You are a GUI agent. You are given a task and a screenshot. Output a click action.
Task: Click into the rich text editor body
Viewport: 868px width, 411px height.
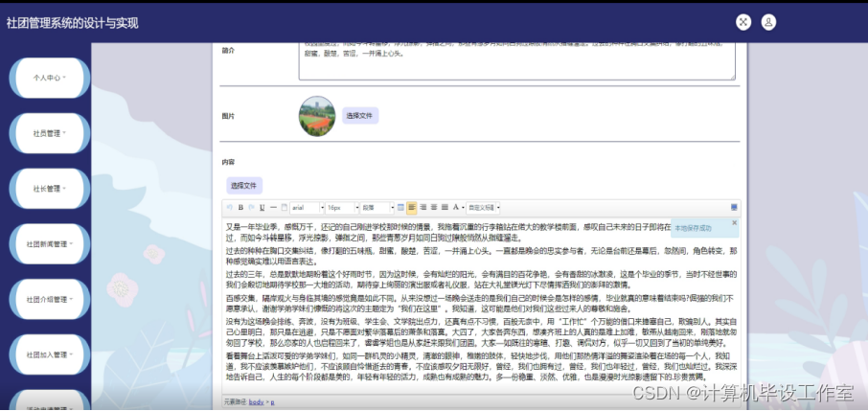tap(481, 305)
